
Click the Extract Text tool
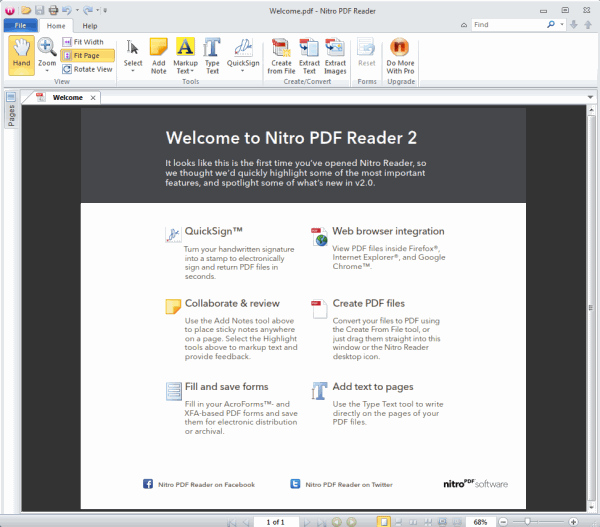click(309, 53)
